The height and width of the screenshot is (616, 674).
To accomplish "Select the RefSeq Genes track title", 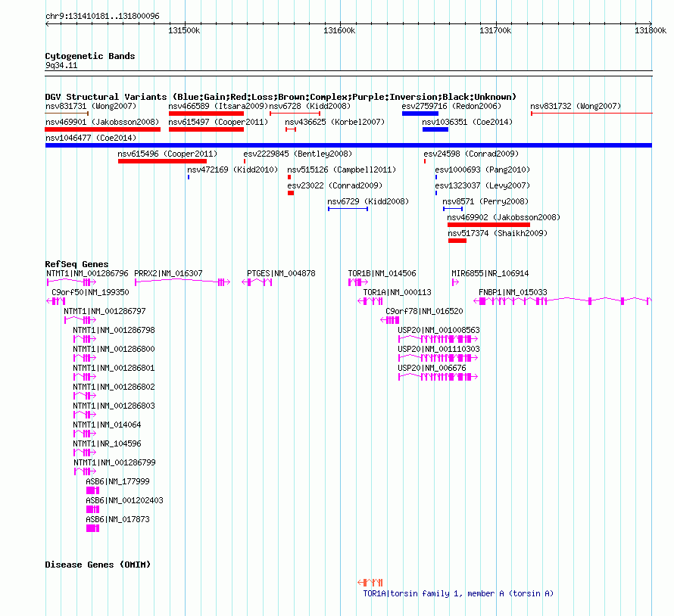I will point(76,264).
